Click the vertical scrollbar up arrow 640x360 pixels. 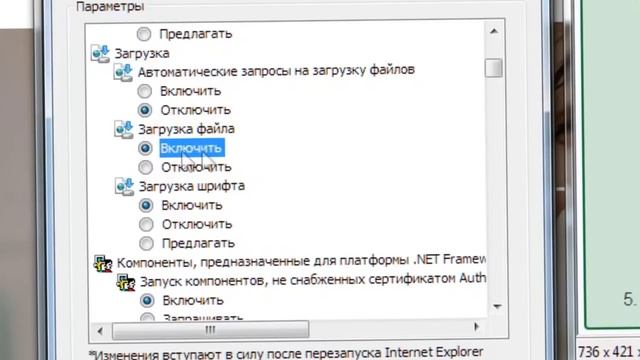tap(494, 31)
